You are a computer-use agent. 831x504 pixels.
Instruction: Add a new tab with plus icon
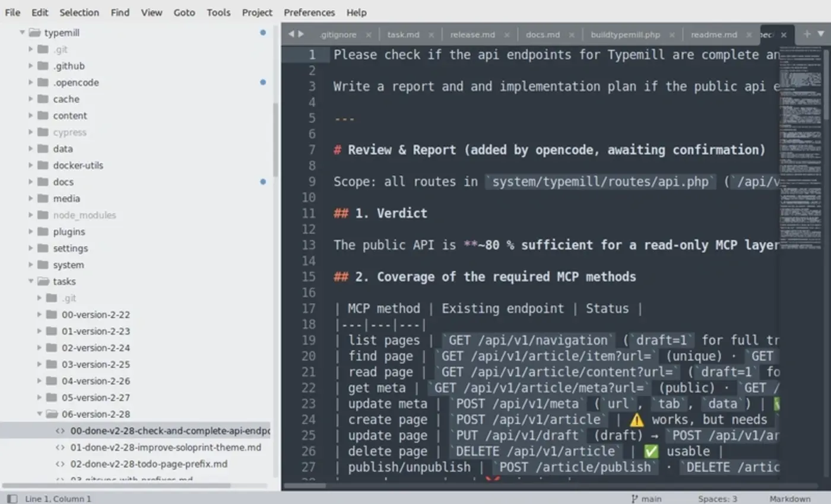point(807,34)
